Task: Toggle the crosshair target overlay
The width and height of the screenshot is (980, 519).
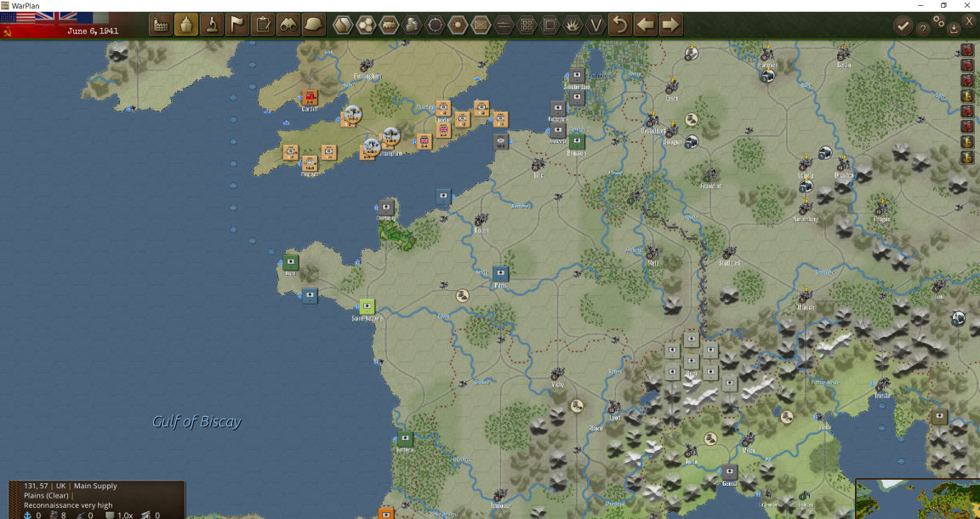Action: (436, 25)
